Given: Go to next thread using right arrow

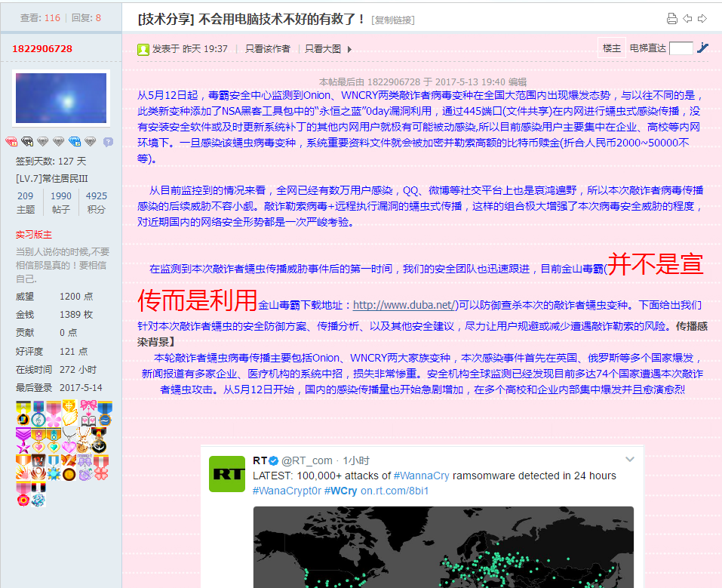Looking at the screenshot, I should pyautogui.click(x=702, y=19).
